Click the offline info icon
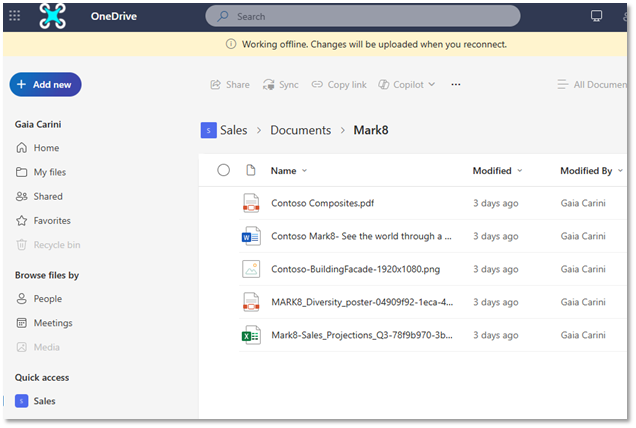This screenshot has width=636, height=428. pos(231,44)
